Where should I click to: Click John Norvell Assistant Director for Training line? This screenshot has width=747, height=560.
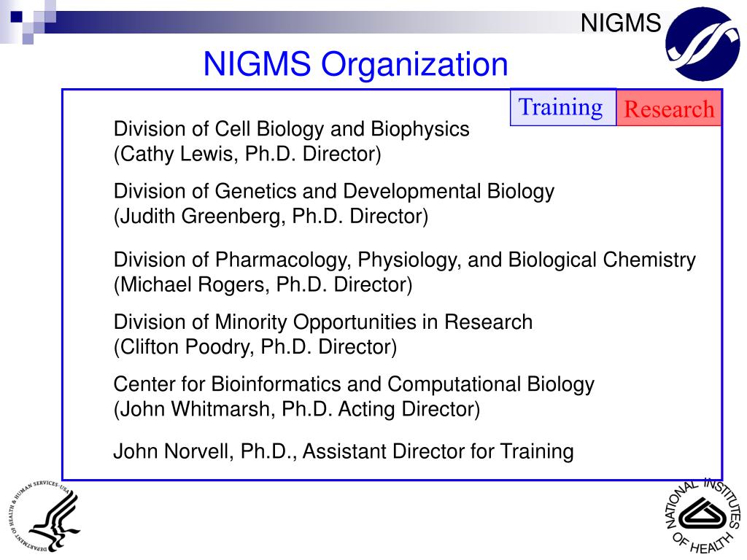pyautogui.click(x=343, y=451)
